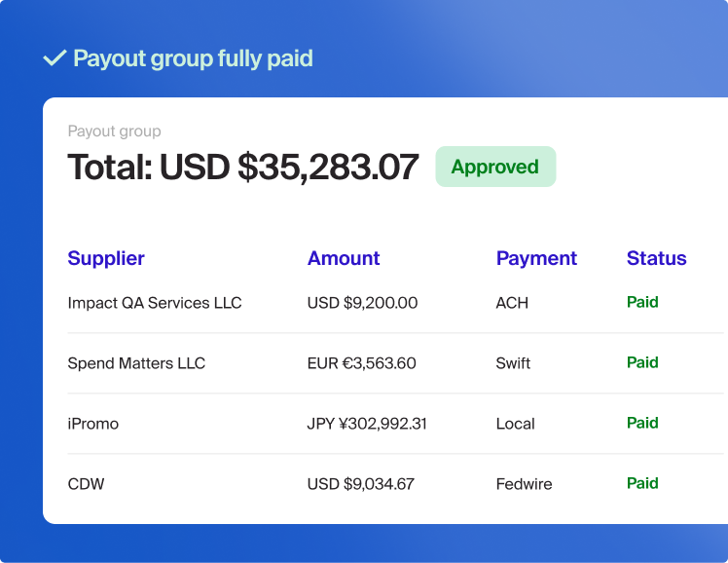Click Paid status for Spend Matters LLC
Viewport: 728px width, 563px height.
pos(642,362)
